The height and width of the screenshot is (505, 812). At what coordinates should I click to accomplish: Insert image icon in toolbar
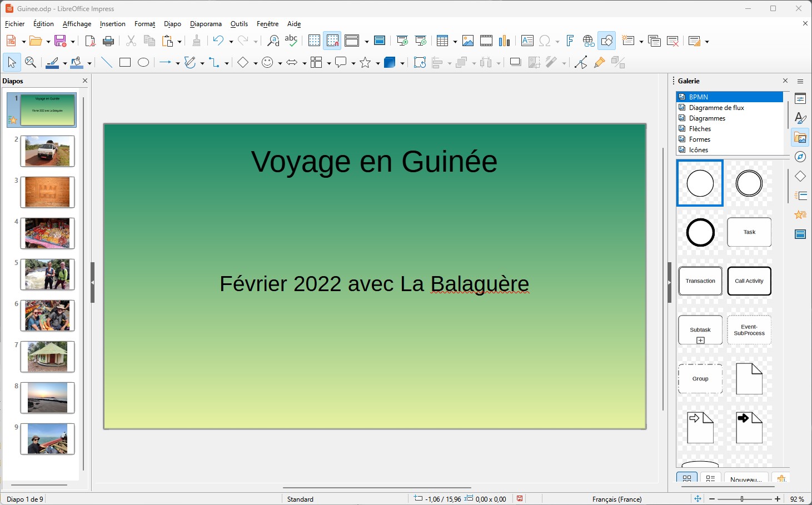click(468, 41)
